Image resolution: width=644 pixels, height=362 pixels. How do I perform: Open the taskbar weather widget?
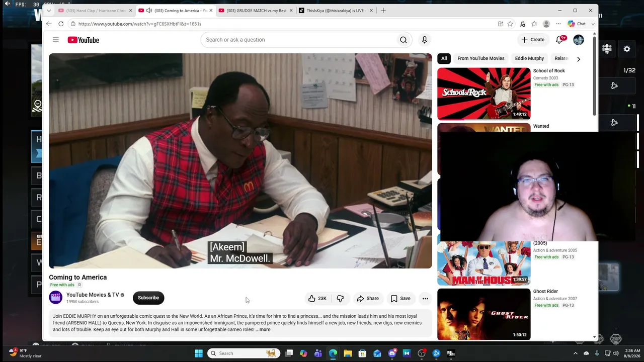25,353
